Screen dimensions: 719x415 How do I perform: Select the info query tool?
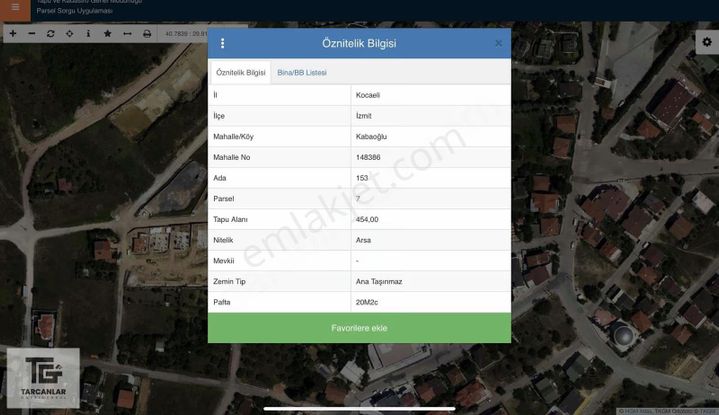[88, 33]
